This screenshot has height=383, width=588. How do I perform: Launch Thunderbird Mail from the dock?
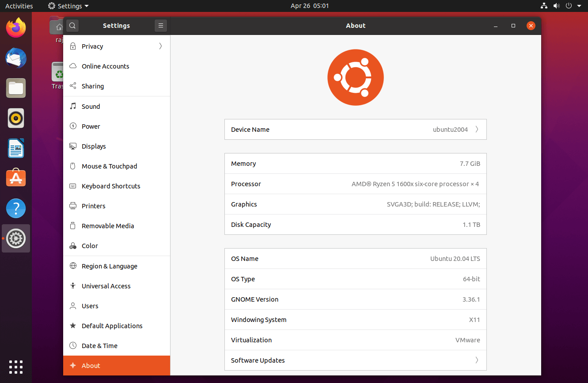click(x=16, y=58)
